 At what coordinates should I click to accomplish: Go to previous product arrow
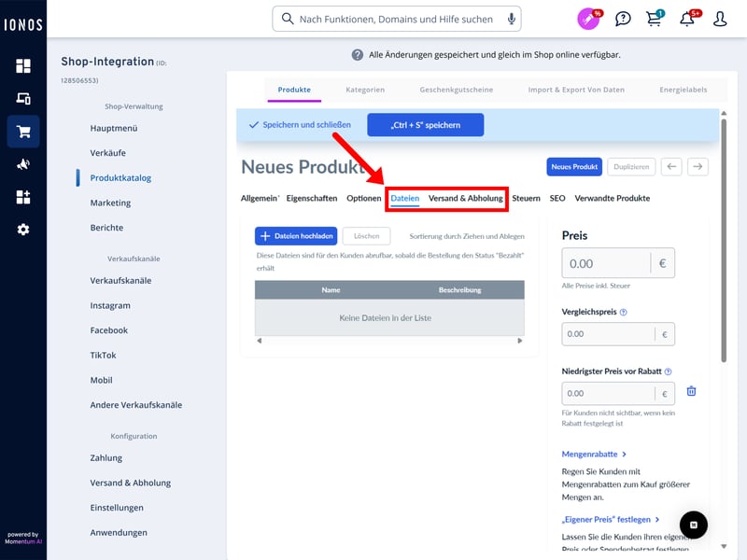671,166
